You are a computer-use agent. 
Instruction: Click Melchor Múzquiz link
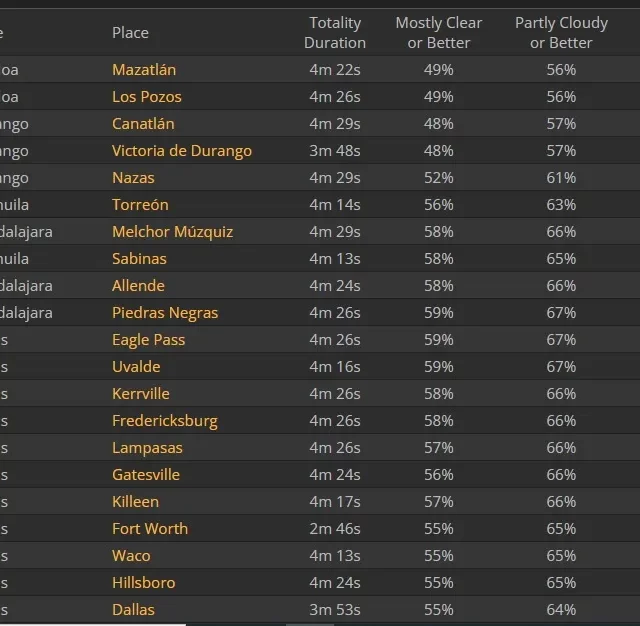pyautogui.click(x=173, y=231)
